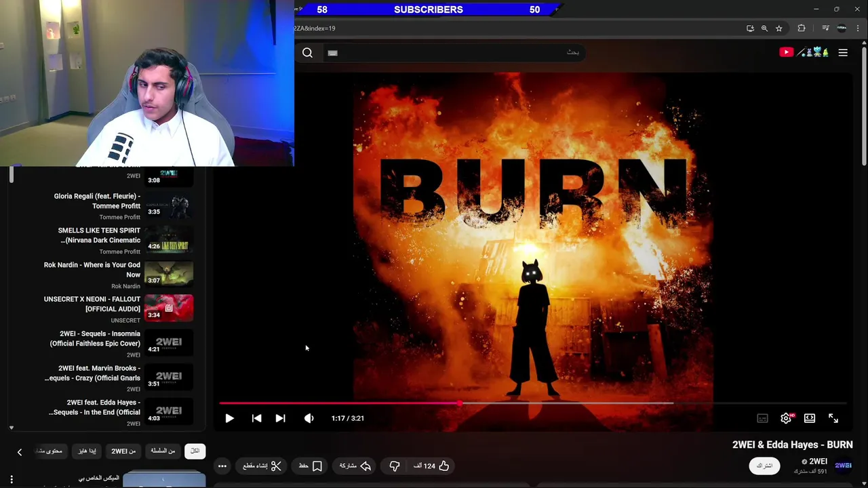Skip to next video
Screen dimensions: 868x488
[280, 418]
